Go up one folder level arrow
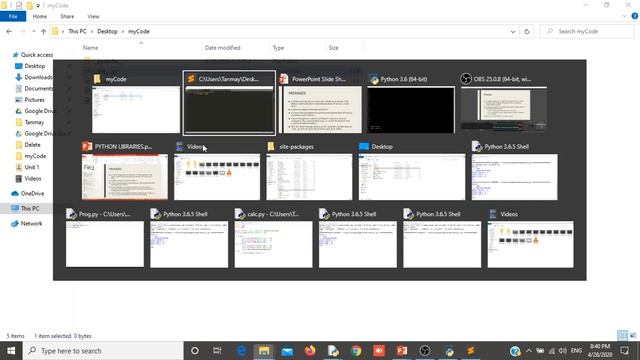Viewport: 640px width, 360px height. click(x=43, y=31)
